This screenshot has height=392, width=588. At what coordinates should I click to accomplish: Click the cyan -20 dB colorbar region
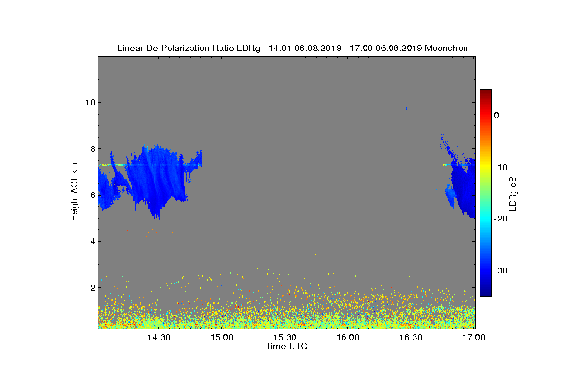(486, 219)
